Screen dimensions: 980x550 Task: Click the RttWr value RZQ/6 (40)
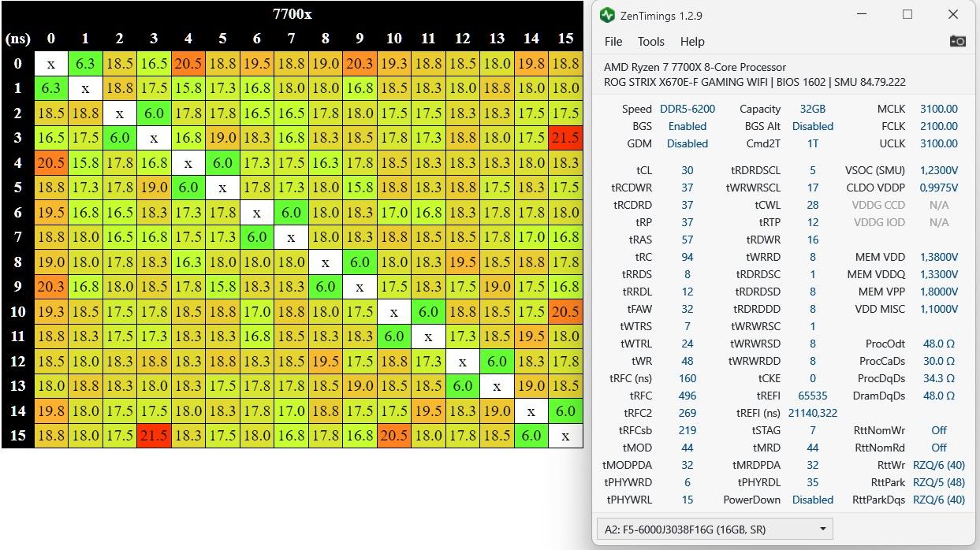[x=939, y=465]
